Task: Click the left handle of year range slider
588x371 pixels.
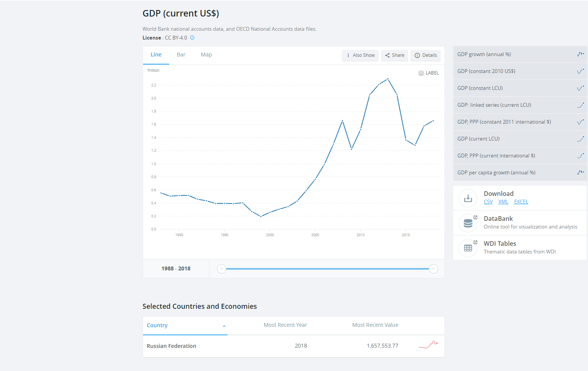Action: pyautogui.click(x=221, y=269)
